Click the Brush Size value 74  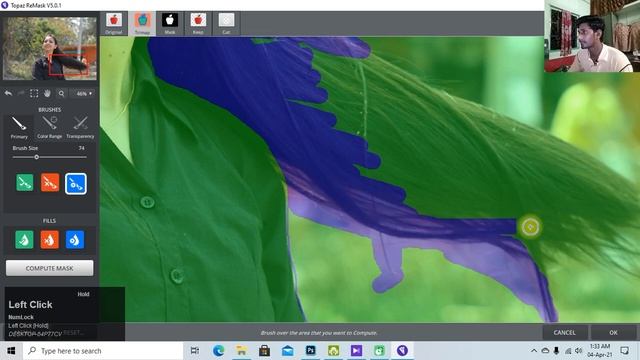[x=82, y=148]
